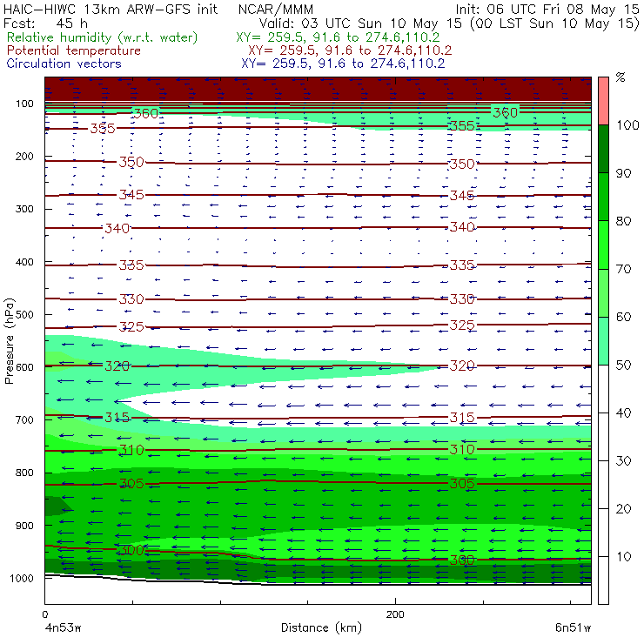
Task: Click the darkest green 90–100% colorbar segment
Action: point(603,149)
